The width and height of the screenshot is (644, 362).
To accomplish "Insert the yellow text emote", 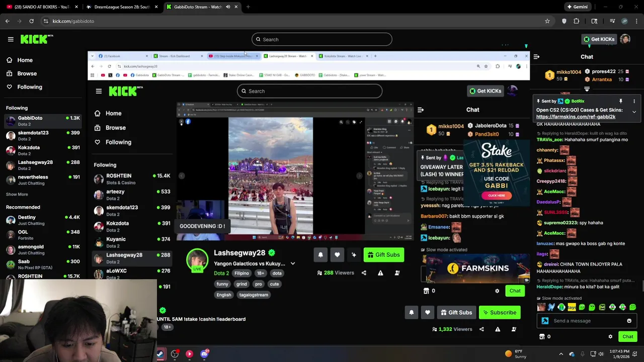I will (x=572, y=307).
